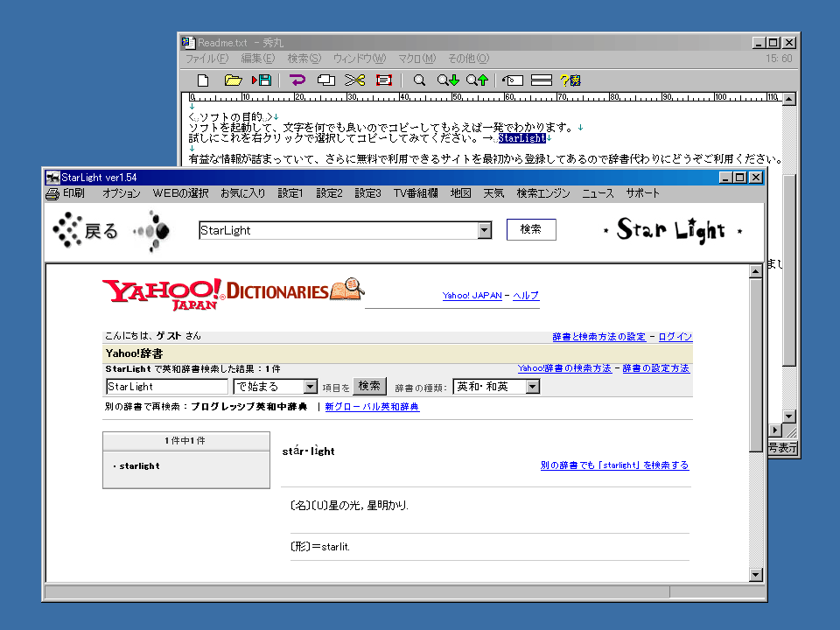Click the Save floppy icon in the 秀丸 toolbar
The height and width of the screenshot is (630, 840).
[262, 80]
